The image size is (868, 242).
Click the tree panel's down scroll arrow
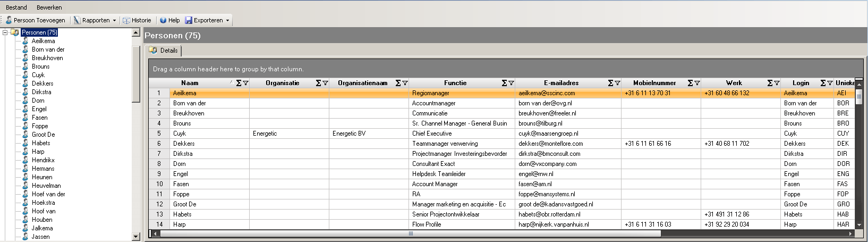click(x=136, y=237)
